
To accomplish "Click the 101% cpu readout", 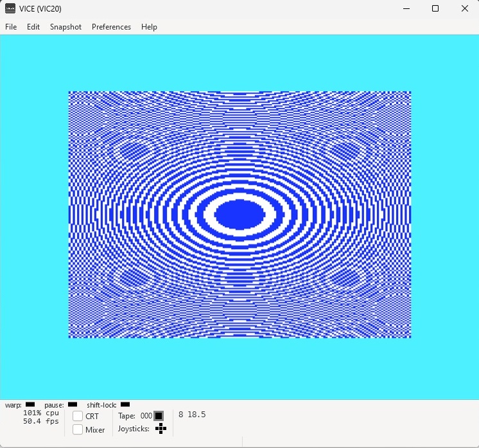I will click(x=41, y=413).
